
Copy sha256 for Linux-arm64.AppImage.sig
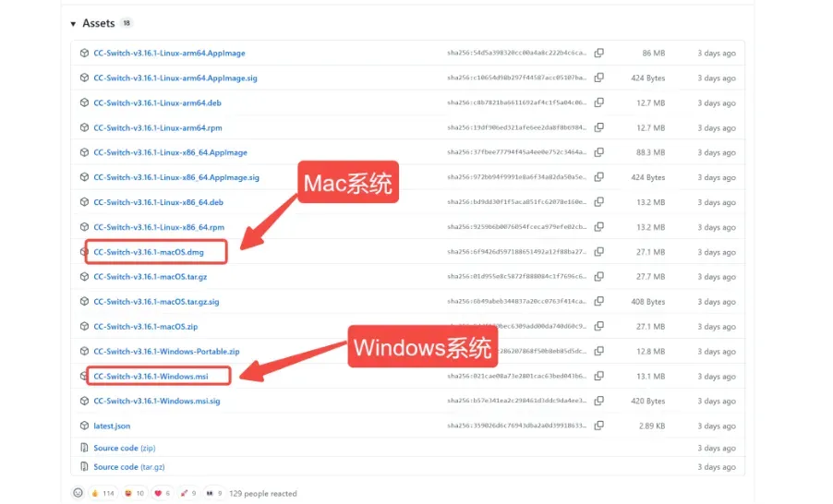[x=599, y=78]
